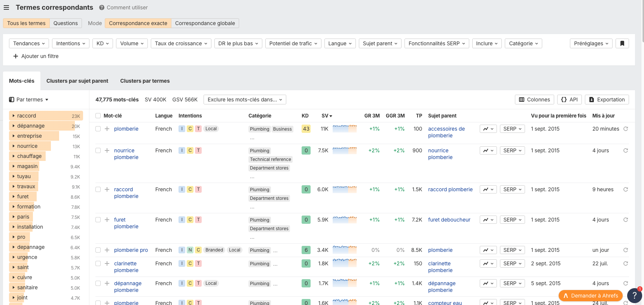Image resolution: width=644 pixels, height=305 pixels.
Task: Refresh the raccord plomberie row data
Action: coord(626,189)
